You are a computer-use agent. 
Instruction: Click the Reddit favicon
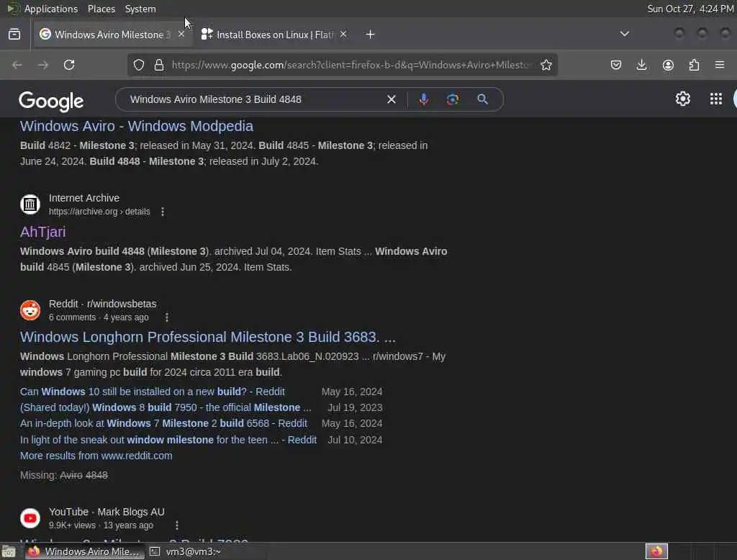pos(30,310)
